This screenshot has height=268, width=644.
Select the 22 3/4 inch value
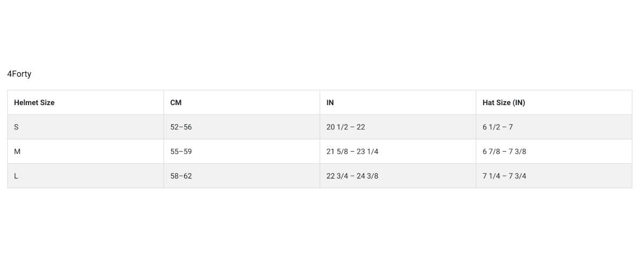pyautogui.click(x=336, y=176)
